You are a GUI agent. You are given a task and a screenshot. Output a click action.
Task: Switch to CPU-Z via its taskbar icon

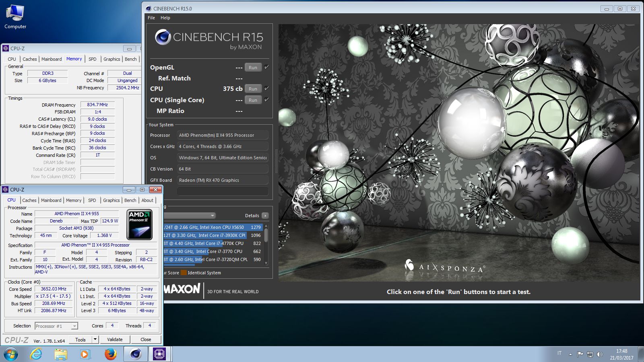point(159,354)
